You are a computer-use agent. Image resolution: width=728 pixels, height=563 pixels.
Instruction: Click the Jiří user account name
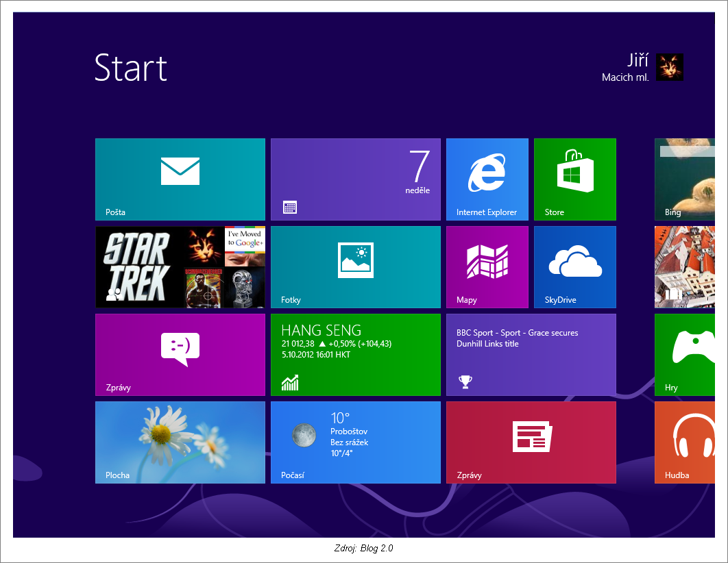[637, 60]
